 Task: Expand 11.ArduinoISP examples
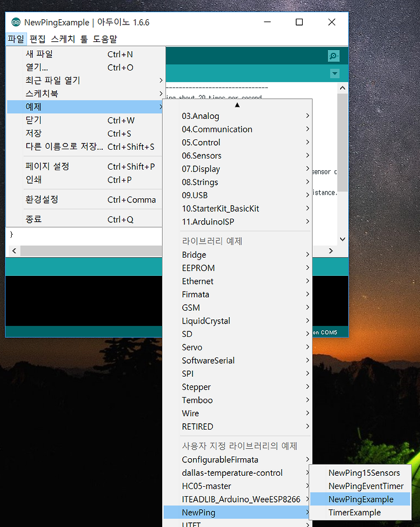point(237,222)
